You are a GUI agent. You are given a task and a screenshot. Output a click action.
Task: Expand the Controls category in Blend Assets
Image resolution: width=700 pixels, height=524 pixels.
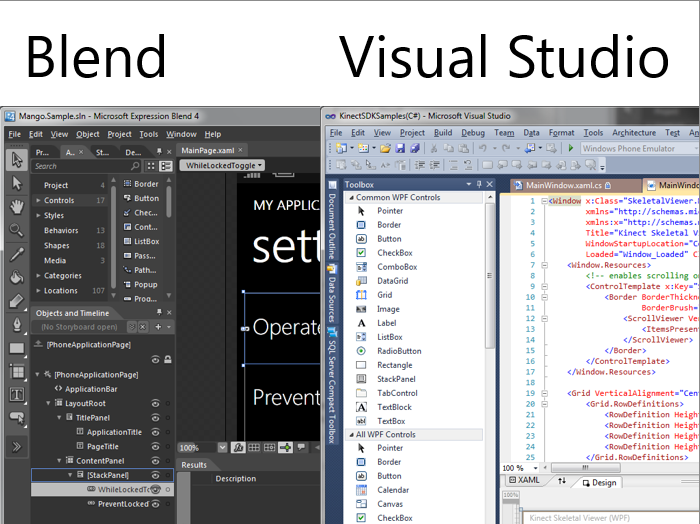(x=38, y=200)
